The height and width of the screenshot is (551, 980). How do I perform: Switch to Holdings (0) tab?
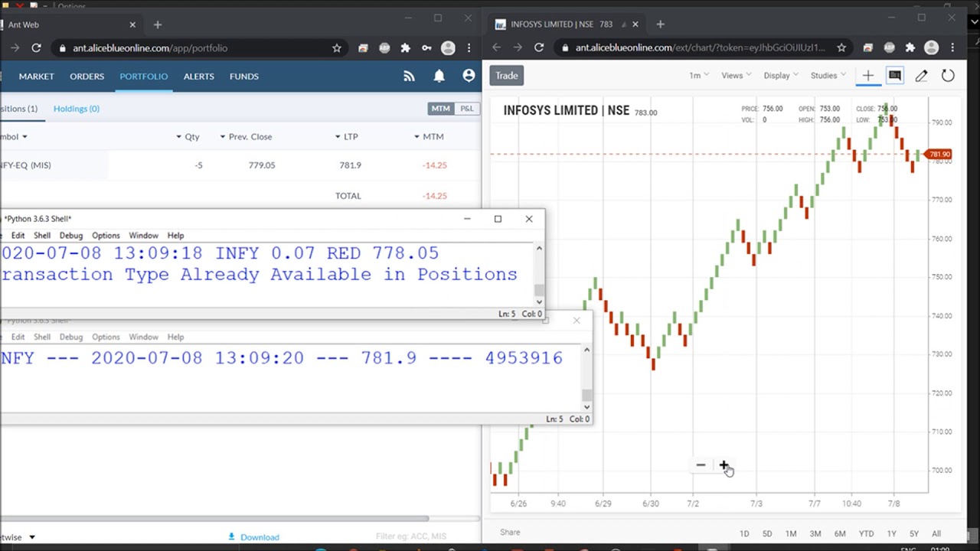click(77, 109)
